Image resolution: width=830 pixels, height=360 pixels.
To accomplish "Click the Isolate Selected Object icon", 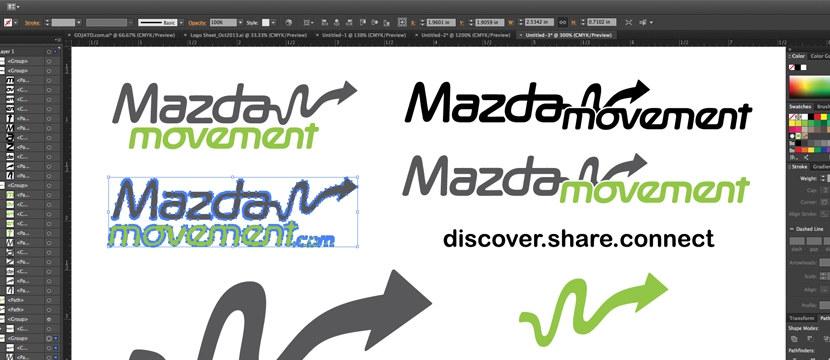I will tap(629, 23).
